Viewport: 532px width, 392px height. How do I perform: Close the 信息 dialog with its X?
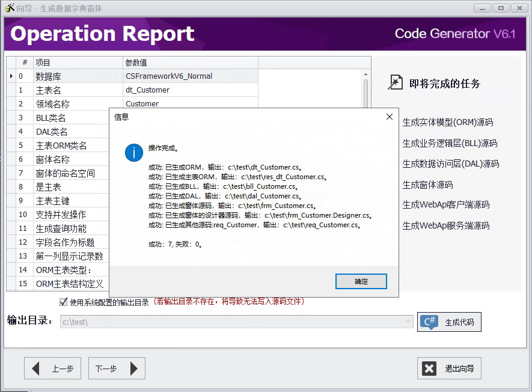(390, 117)
